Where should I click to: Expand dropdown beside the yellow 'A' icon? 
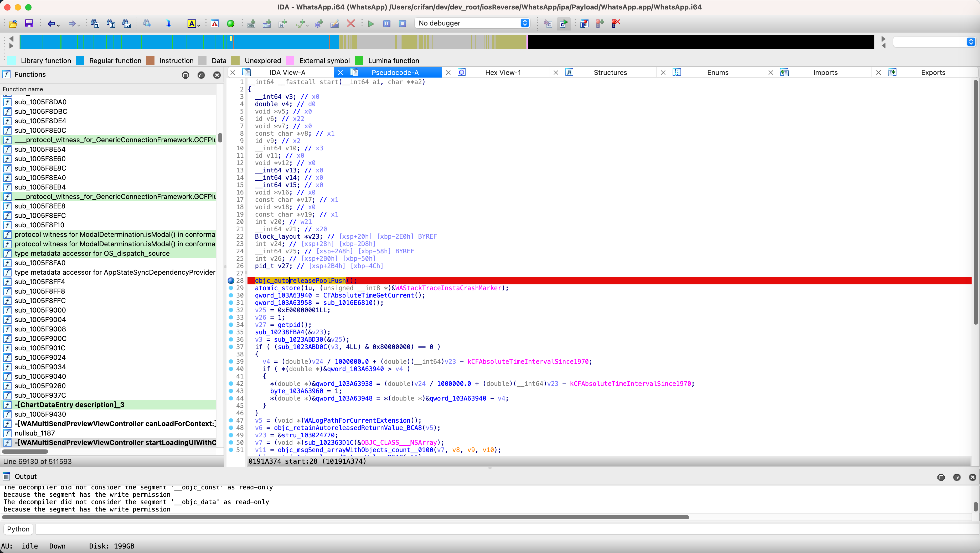point(199,25)
